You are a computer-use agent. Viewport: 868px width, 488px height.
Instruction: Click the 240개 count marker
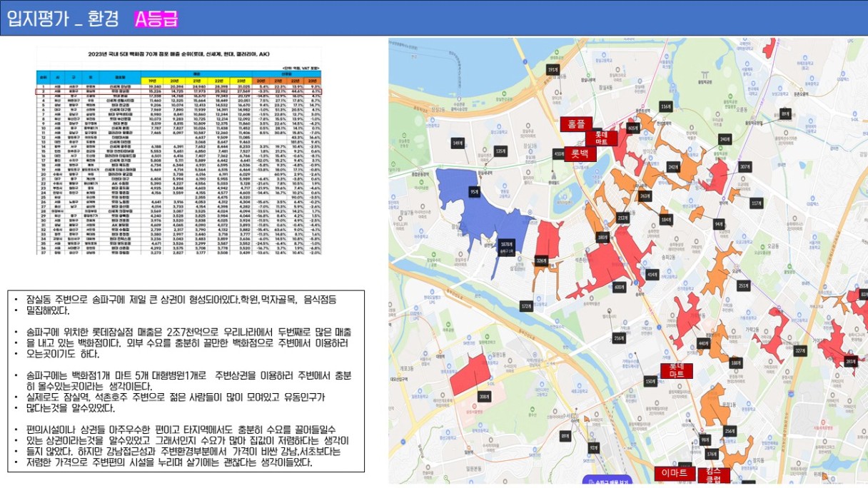pos(725,139)
